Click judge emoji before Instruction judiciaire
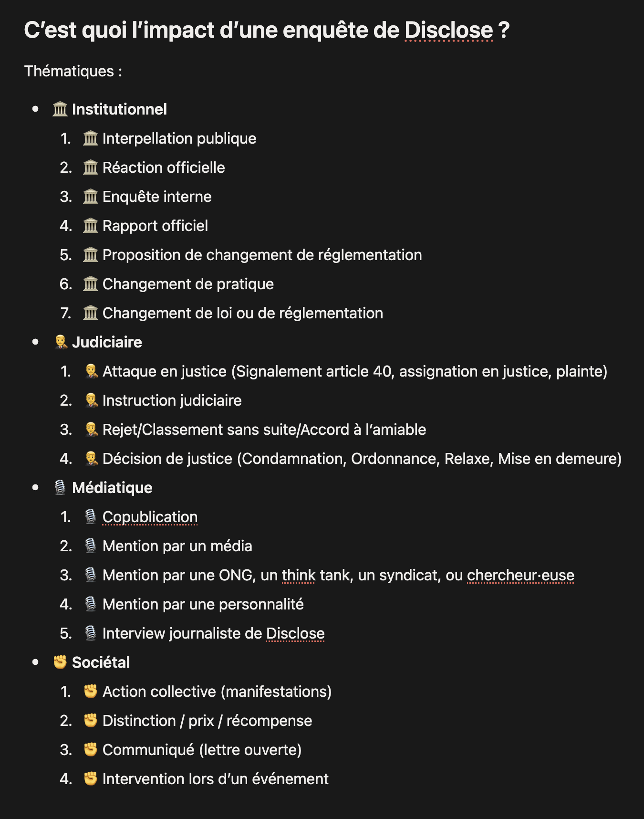Screen dimensions: 644x819 91,400
